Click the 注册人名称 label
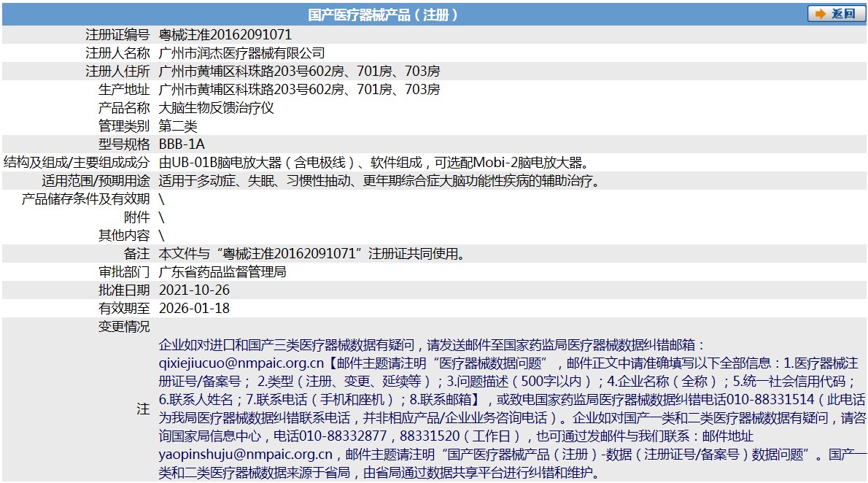The image size is (868, 483). point(117,53)
